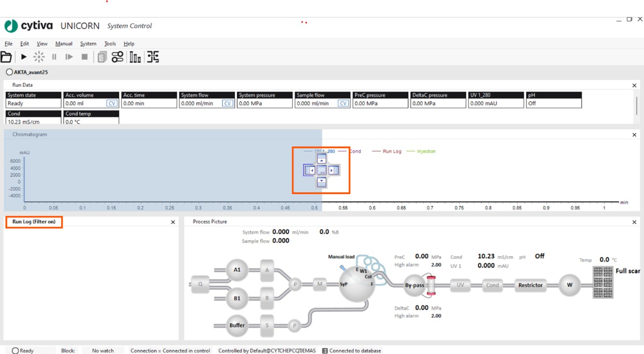Image resolution: width=644 pixels, height=354 pixels.
Task: Open the System menu
Action: click(x=88, y=44)
